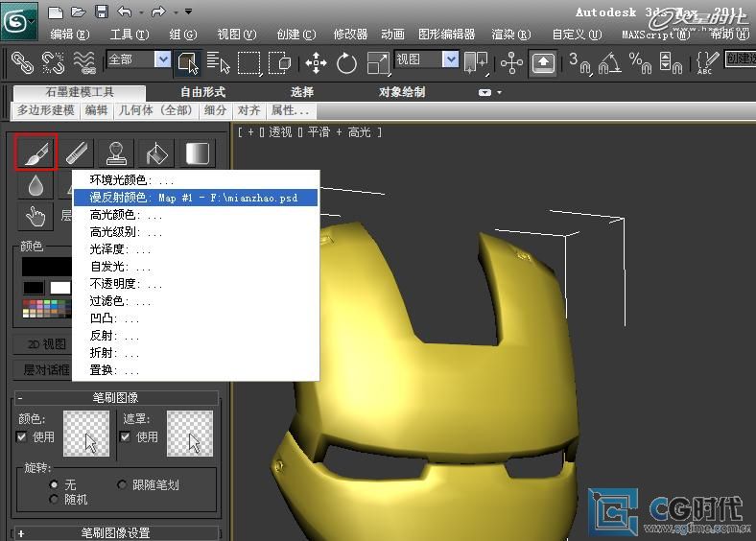The image size is (756, 541).
Task: Toggle Spinner Snap icon
Action: 671,63
